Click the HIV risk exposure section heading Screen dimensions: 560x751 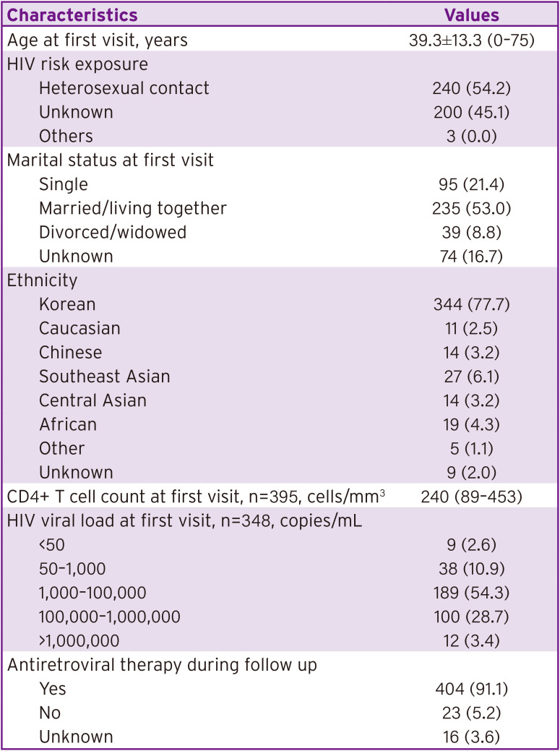point(77,64)
